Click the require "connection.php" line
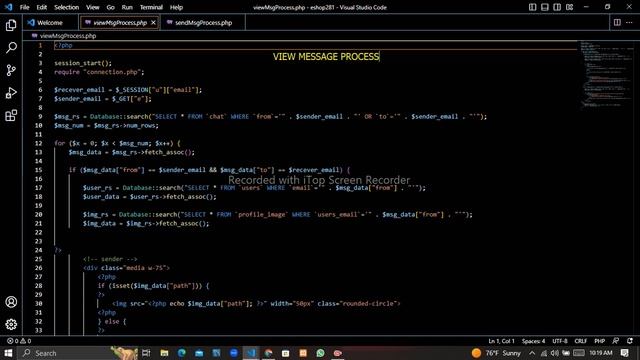640x360 pixels. pyautogui.click(x=99, y=72)
